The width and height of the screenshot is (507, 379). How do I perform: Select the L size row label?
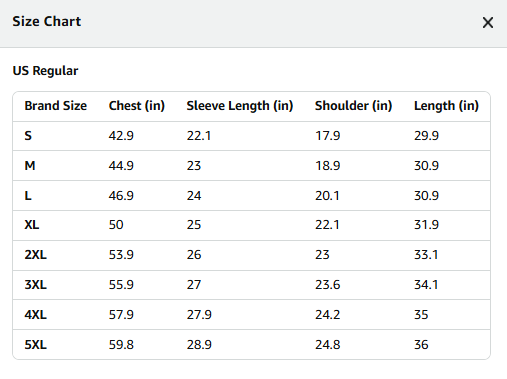28,195
